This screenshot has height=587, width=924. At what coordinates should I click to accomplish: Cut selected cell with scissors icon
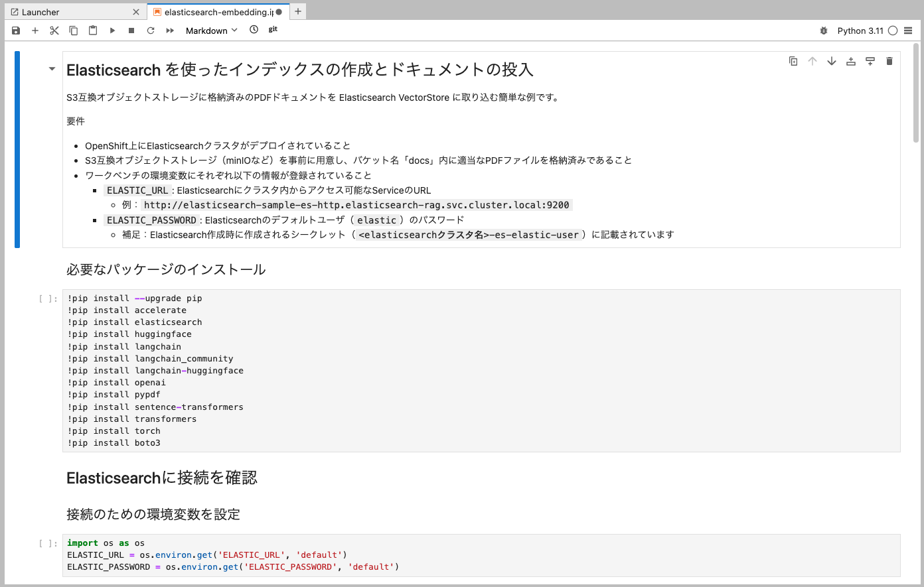click(54, 31)
